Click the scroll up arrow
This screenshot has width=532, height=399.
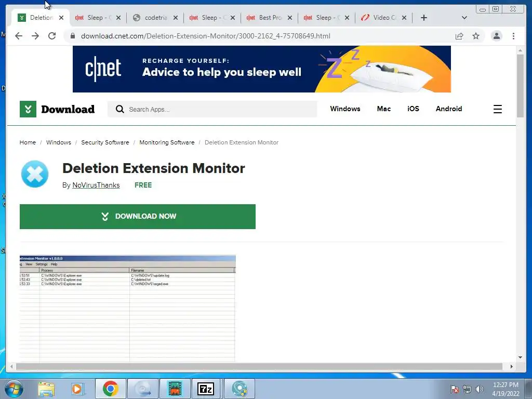[520, 50]
